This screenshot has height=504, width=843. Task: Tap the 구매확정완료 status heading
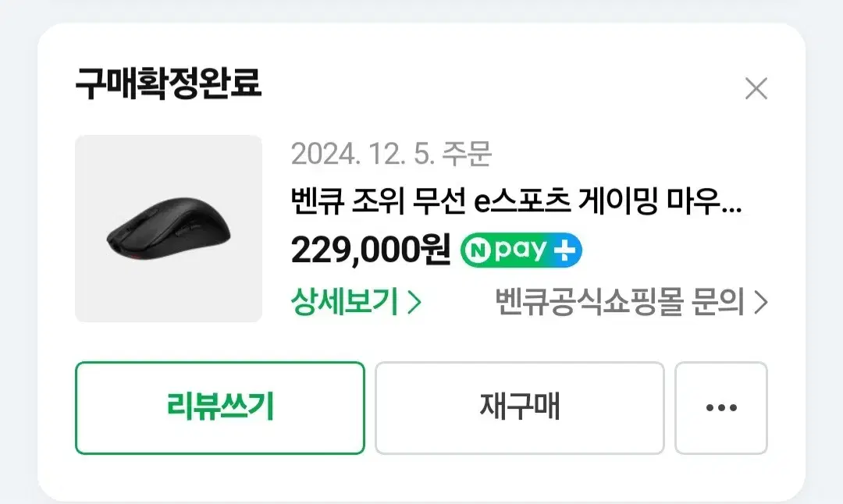coord(169,83)
